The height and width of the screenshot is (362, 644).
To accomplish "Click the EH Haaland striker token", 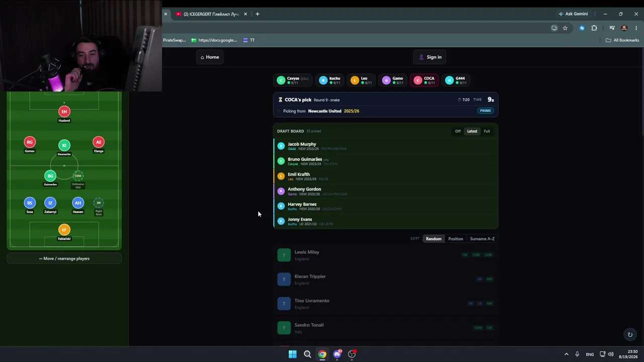I will tap(64, 112).
